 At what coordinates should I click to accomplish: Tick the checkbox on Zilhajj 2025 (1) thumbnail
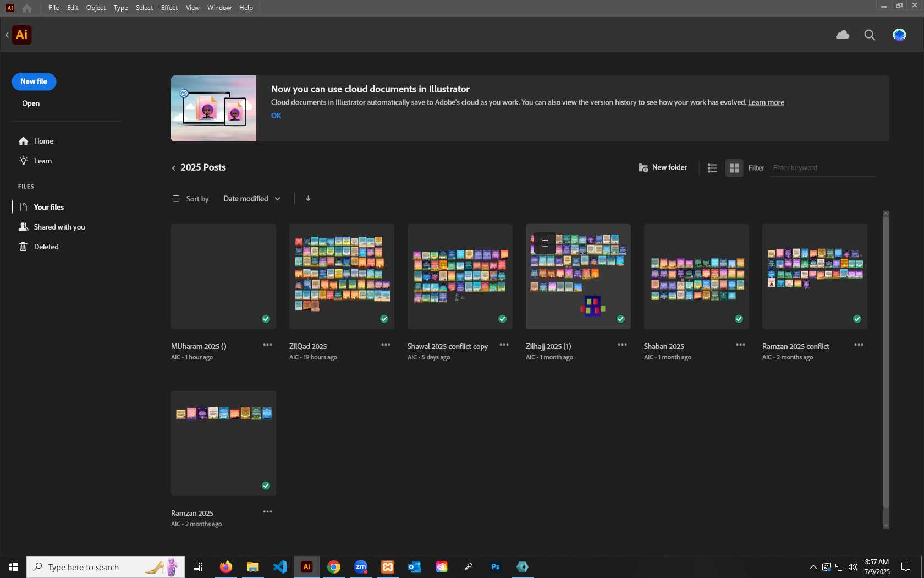pos(545,243)
